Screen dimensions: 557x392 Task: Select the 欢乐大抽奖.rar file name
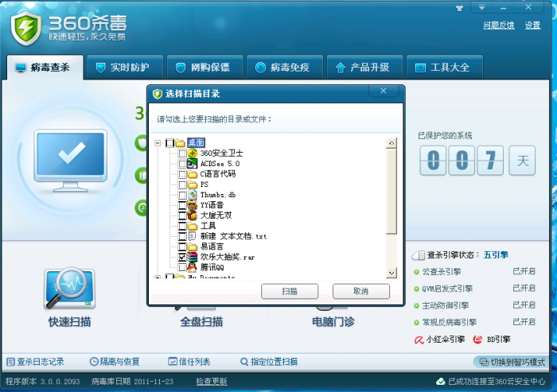coord(228,257)
